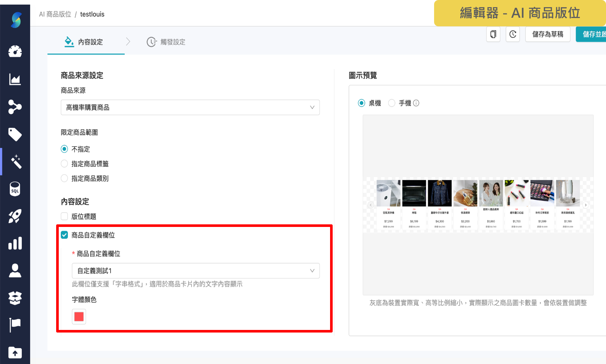The width and height of the screenshot is (606, 364).
Task: Select the 指定商品標籤 radio option
Action: pos(64,163)
